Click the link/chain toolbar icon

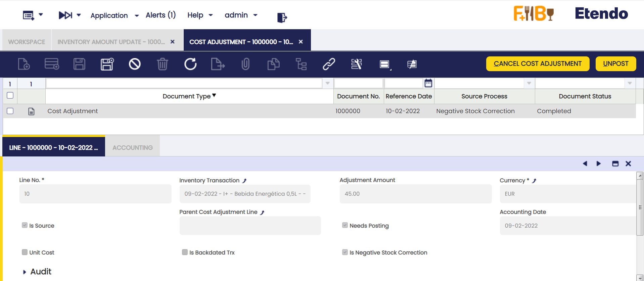(329, 64)
